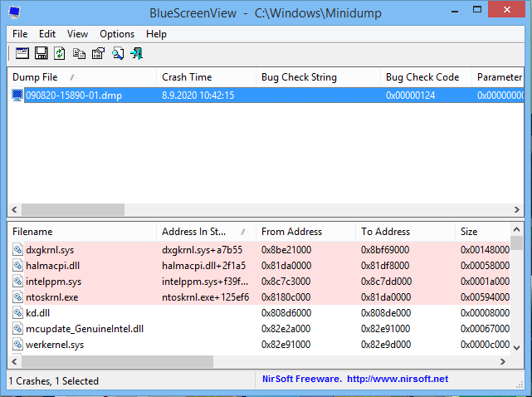Select the dxgkrnl.sys driver row
The image size is (532, 397).
(x=50, y=249)
